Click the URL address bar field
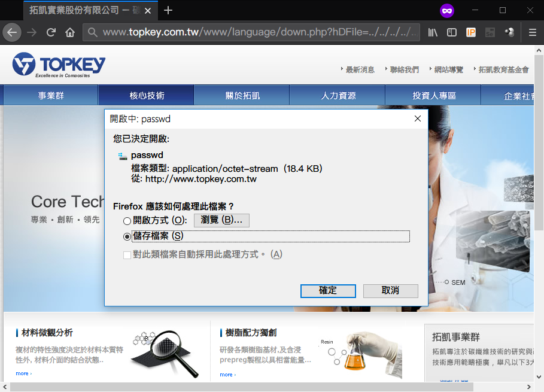 pos(251,32)
